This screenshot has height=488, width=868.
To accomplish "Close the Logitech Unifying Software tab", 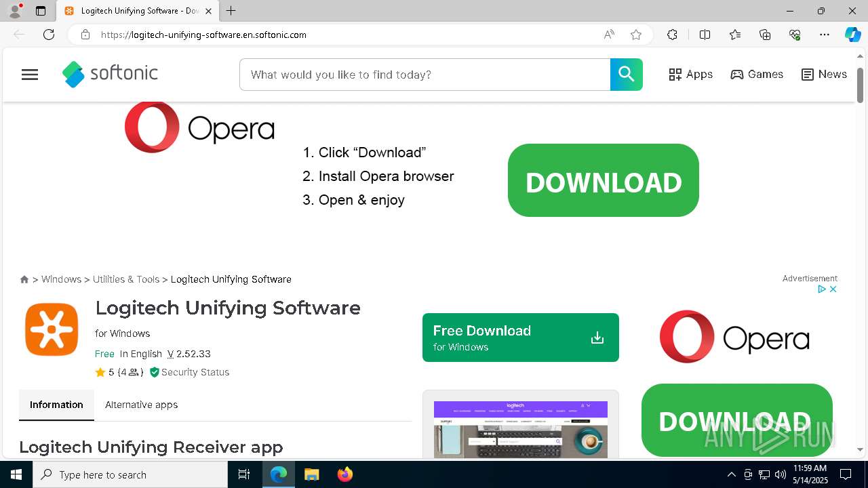I will [x=208, y=11].
